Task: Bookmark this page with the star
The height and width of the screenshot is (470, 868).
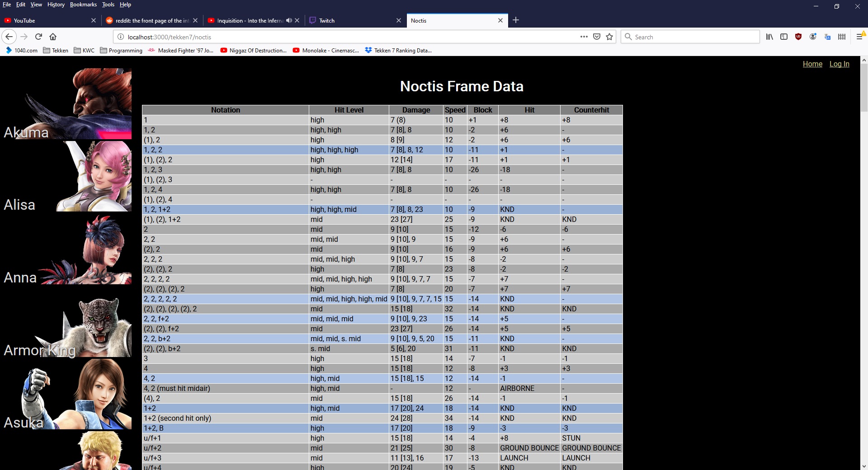Action: [x=609, y=37]
